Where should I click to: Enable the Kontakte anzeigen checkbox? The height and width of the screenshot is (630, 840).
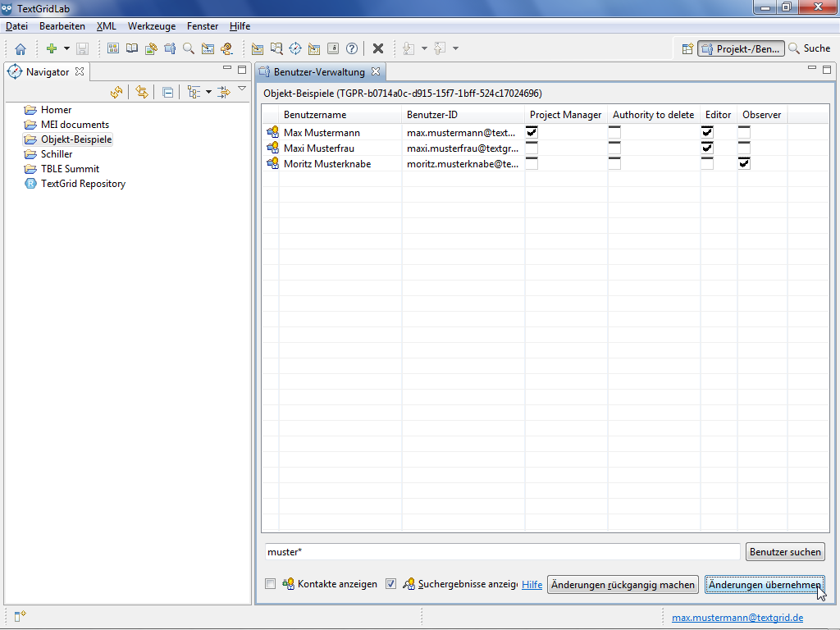point(271,584)
